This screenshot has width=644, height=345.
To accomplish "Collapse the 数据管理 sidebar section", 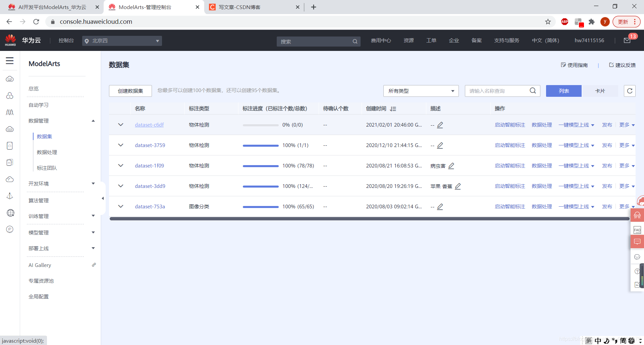I will [93, 121].
